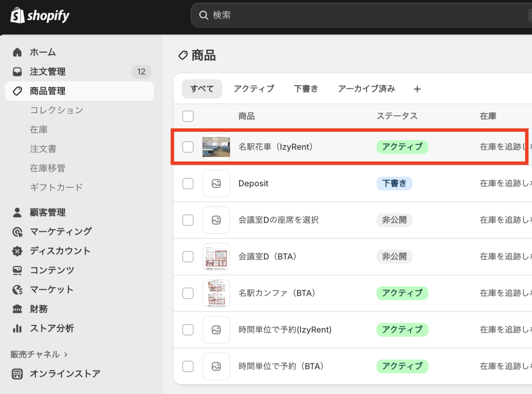
Task: Open the 名駅カンファ（BTA）product link
Action: click(276, 293)
